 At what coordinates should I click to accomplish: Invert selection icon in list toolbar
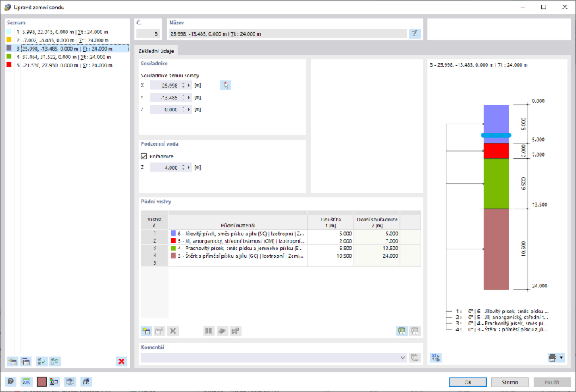55,362
